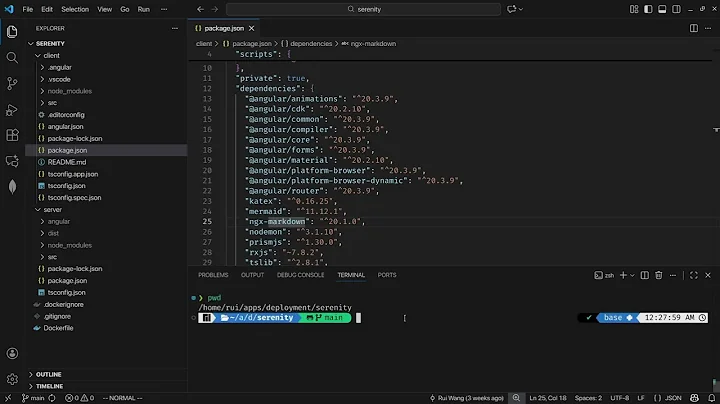Click the errors and warnings counter

(x=79, y=398)
